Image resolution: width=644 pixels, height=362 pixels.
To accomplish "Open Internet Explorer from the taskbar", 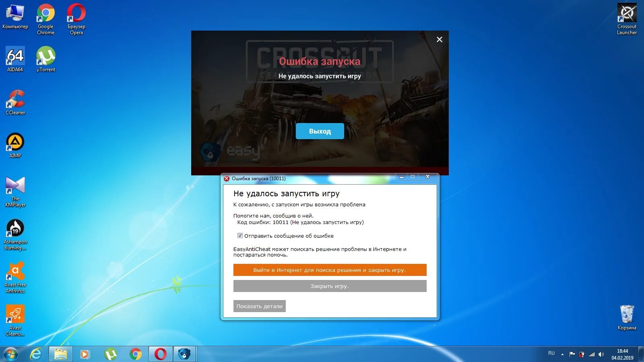I will [x=36, y=354].
